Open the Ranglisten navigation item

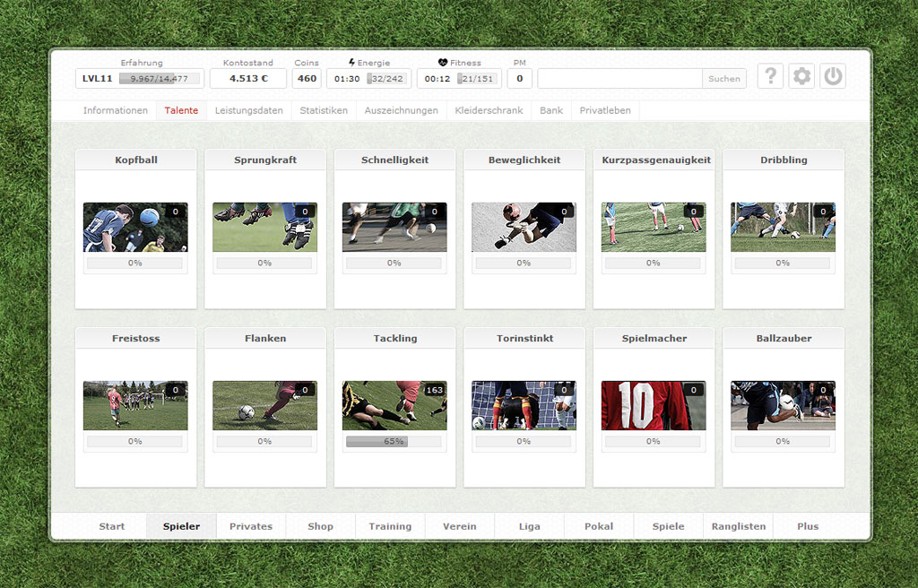coord(739,526)
